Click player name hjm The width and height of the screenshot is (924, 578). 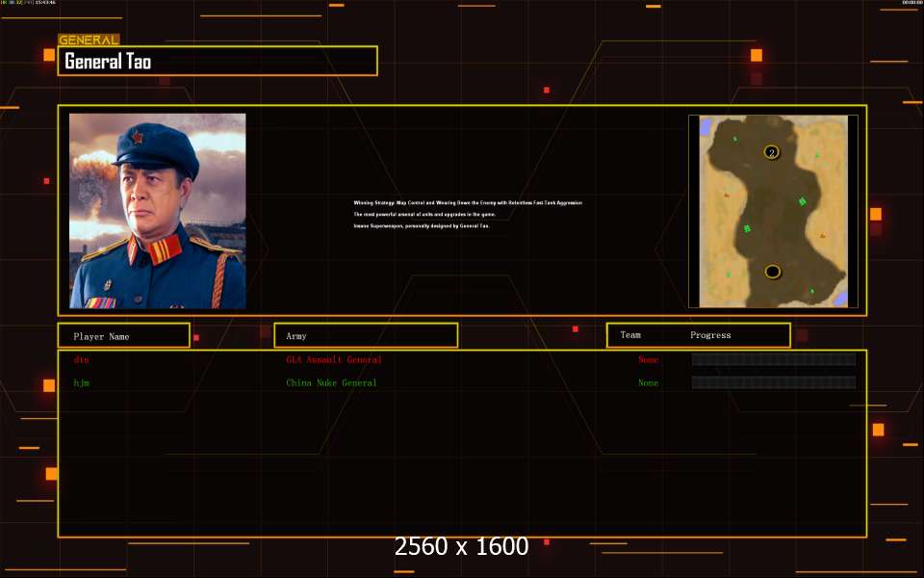(x=81, y=382)
